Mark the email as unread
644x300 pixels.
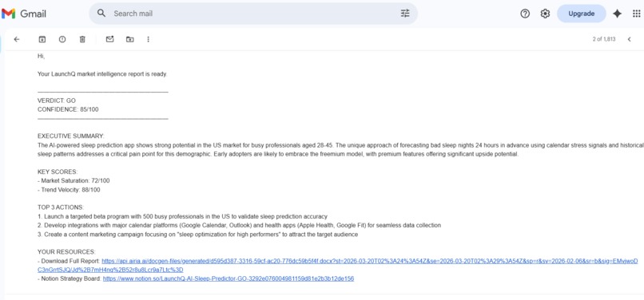(109, 39)
